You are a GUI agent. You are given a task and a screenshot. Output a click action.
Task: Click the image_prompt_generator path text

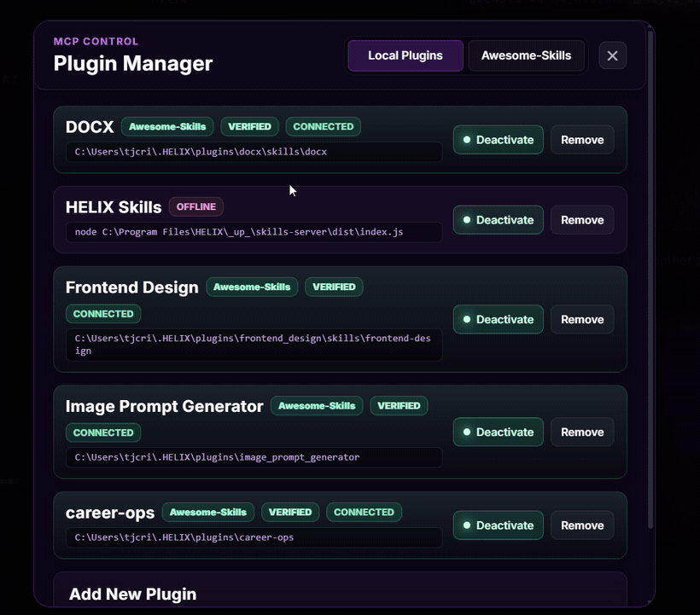pyautogui.click(x=217, y=457)
